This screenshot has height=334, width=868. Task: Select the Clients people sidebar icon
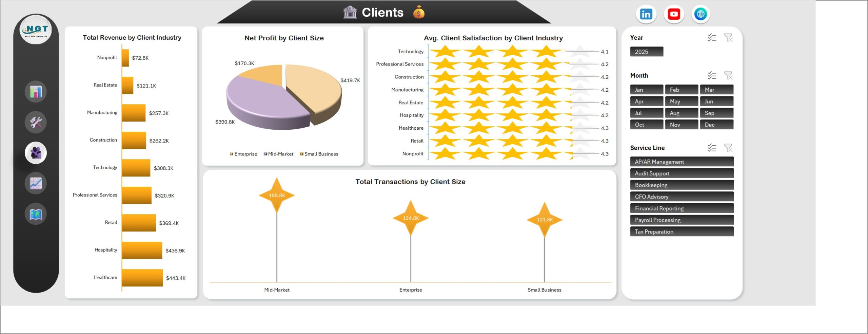[36, 153]
